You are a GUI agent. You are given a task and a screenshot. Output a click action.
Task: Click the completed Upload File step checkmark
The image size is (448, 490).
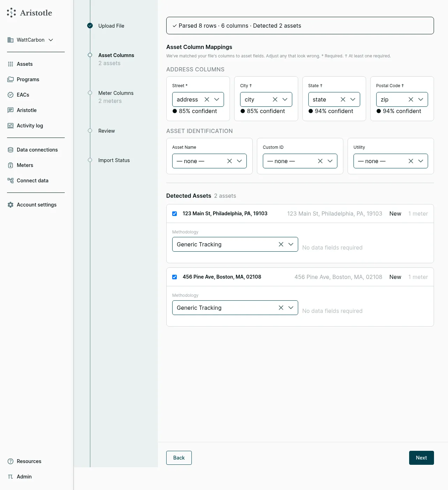pos(90,26)
